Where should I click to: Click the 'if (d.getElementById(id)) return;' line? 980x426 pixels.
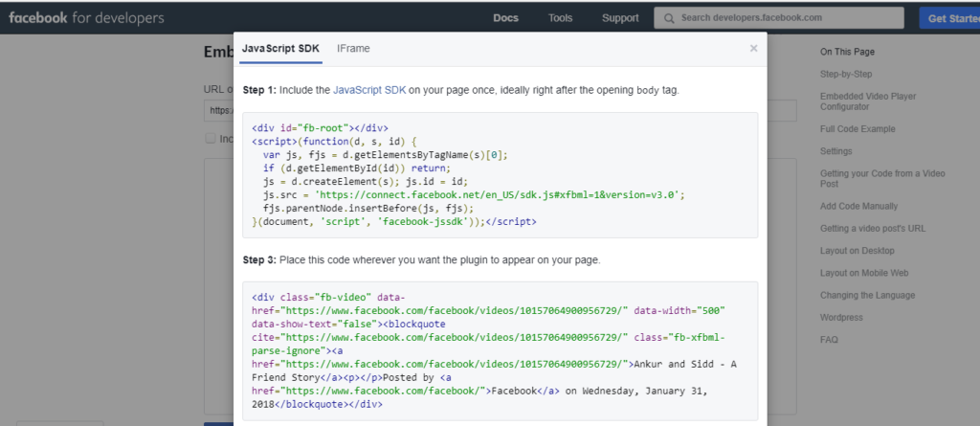tap(356, 168)
